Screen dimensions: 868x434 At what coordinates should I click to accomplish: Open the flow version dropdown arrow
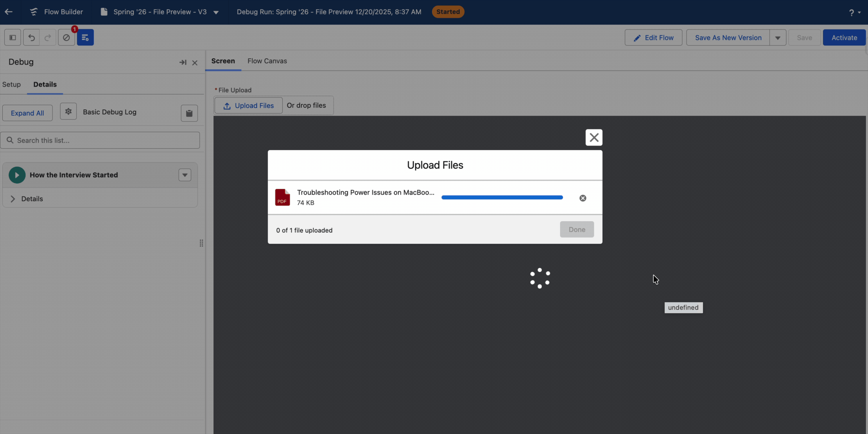(216, 12)
